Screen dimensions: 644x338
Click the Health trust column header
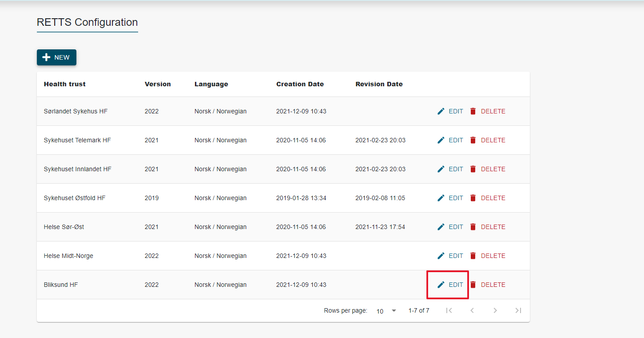(x=65, y=84)
